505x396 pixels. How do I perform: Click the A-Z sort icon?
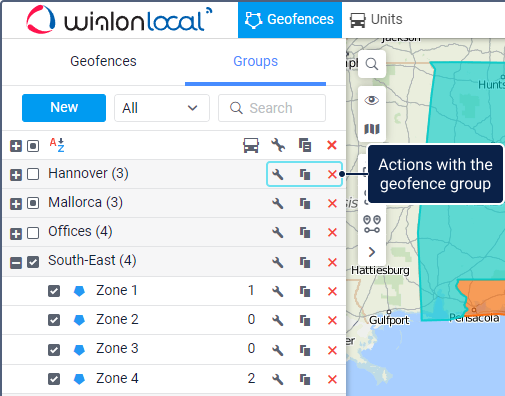click(x=57, y=145)
